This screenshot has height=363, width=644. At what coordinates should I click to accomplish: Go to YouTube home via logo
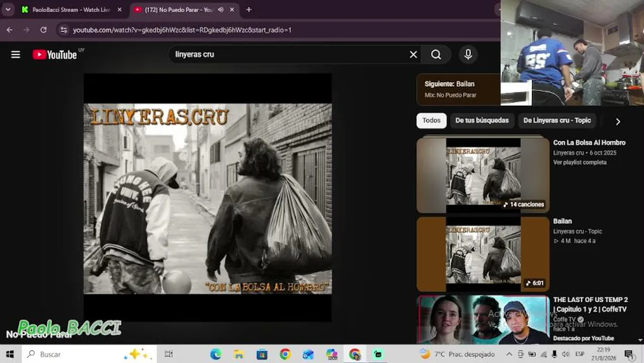click(55, 54)
